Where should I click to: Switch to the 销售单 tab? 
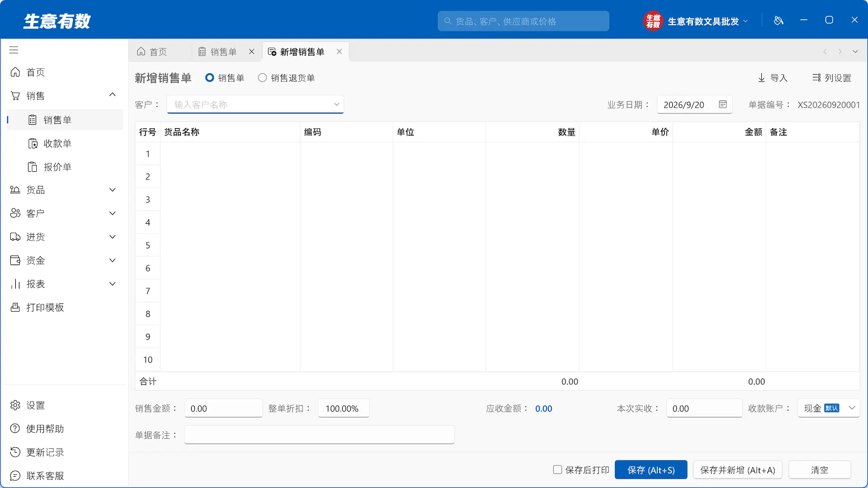[x=224, y=52]
